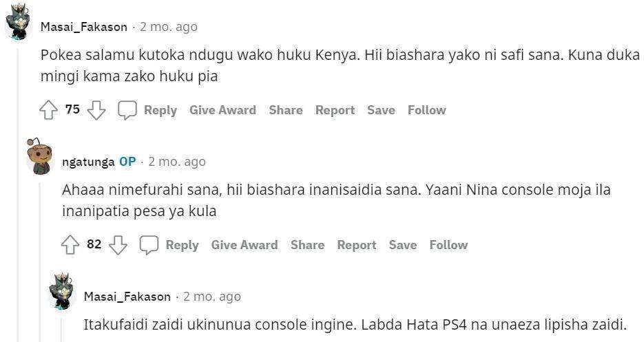Viewport: 644px width, 342px height.
Task: Downvote ngatunga's reply with 82 points
Action: tap(118, 245)
